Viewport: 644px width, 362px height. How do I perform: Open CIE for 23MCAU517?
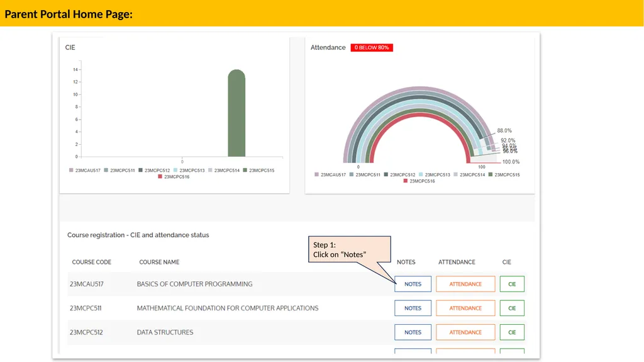click(512, 284)
